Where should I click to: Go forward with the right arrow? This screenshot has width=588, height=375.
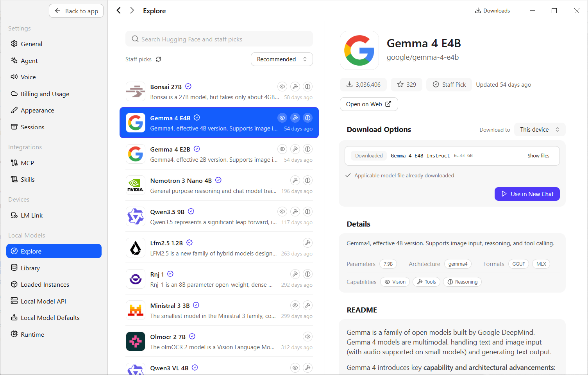click(132, 11)
